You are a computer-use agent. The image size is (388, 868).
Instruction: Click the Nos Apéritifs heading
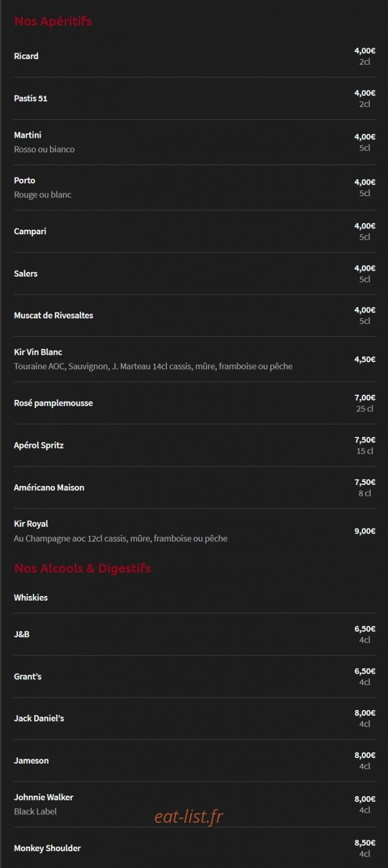coord(53,21)
